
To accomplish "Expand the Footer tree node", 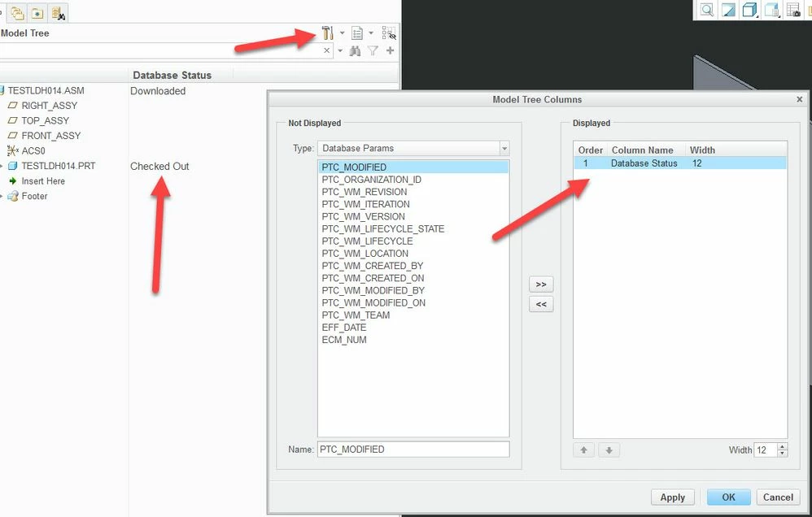I will (x=2, y=197).
